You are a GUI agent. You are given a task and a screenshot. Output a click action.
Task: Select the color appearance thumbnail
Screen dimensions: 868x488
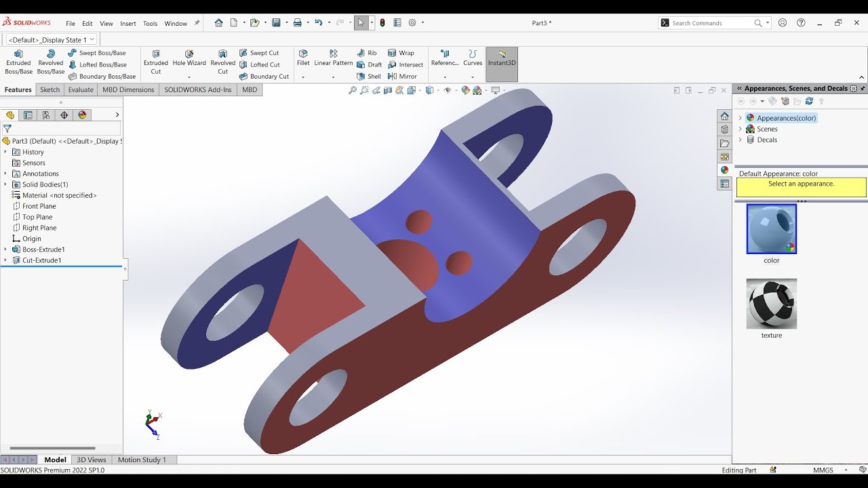pos(772,229)
